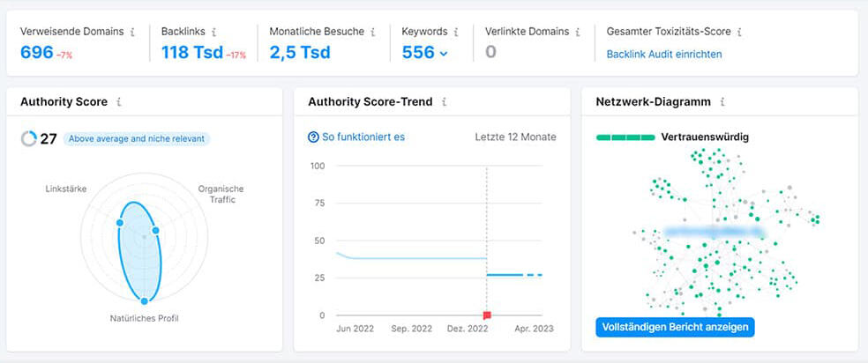The width and height of the screenshot is (868, 363).
Task: Click the question mark help icon
Action: pyautogui.click(x=313, y=137)
